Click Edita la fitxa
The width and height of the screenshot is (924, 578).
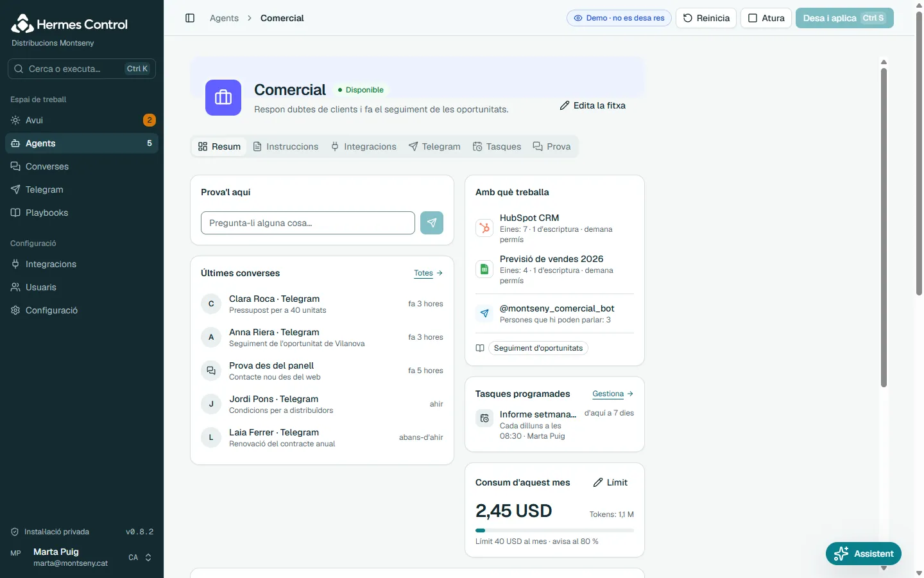coord(592,105)
